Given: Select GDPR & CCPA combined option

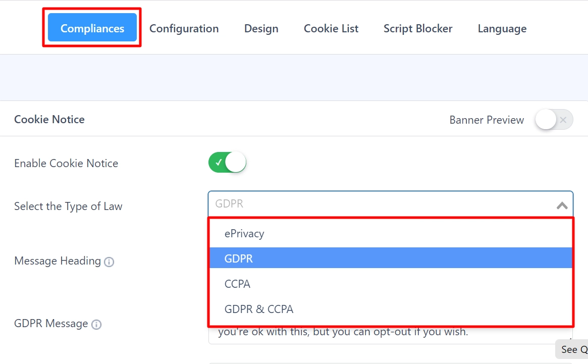Looking at the screenshot, I should coord(259,309).
